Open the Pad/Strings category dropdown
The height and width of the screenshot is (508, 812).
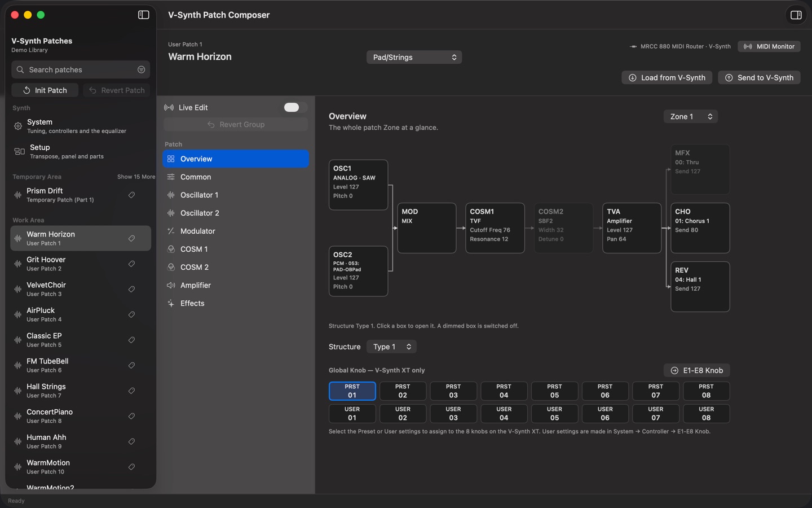(x=414, y=57)
